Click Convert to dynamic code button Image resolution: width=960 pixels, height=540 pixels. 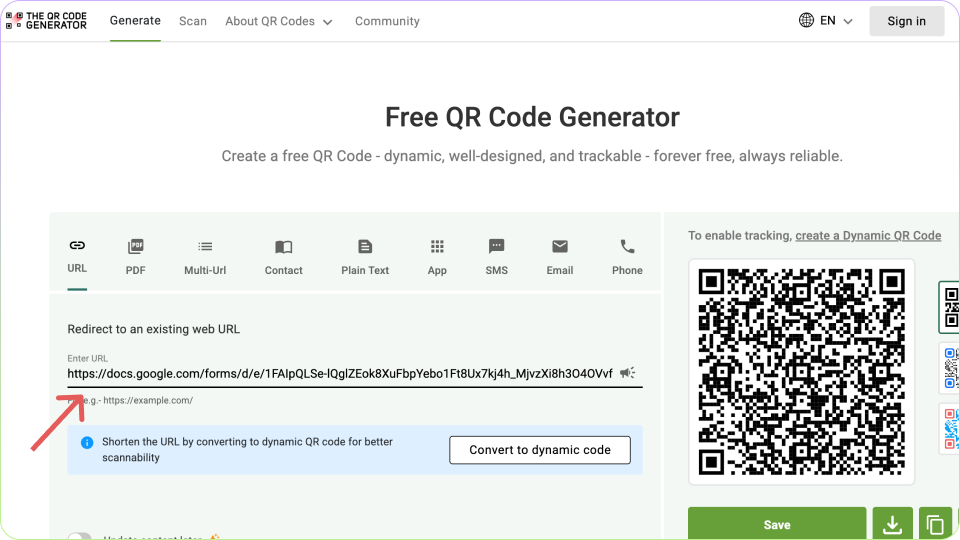(540, 450)
